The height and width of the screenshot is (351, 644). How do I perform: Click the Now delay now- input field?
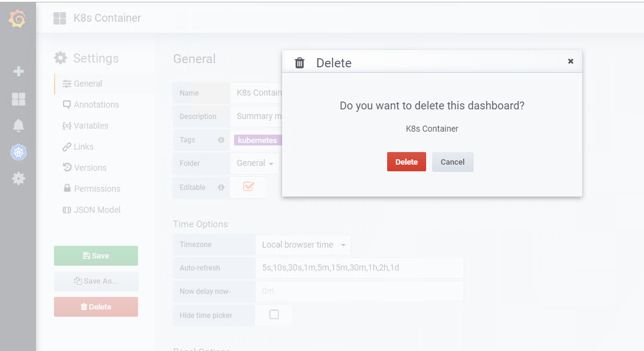coord(360,291)
